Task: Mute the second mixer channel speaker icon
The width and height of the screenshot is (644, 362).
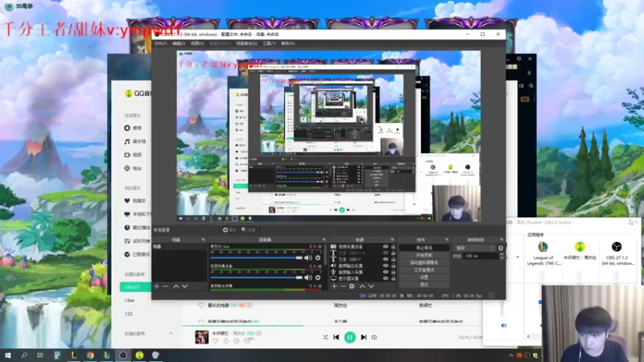Action: [x=308, y=278]
